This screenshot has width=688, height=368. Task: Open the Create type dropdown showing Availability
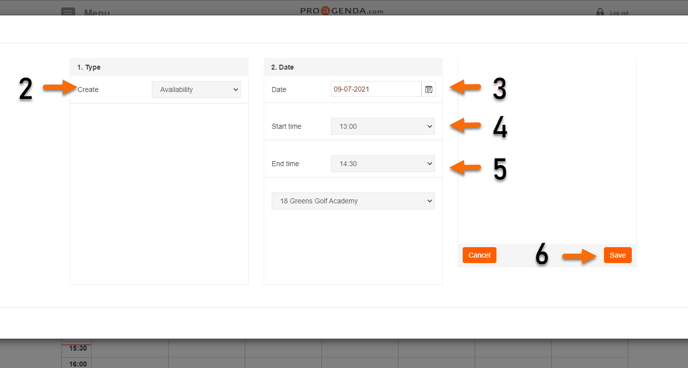(x=196, y=89)
